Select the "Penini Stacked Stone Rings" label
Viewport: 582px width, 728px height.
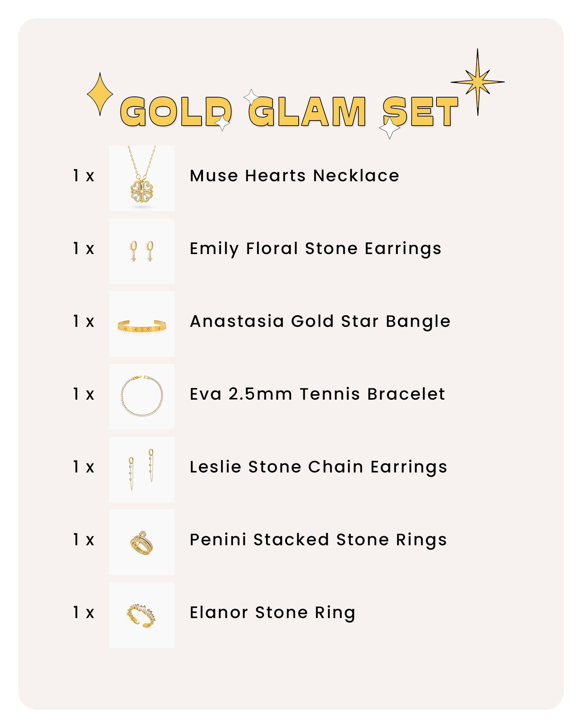click(x=318, y=540)
